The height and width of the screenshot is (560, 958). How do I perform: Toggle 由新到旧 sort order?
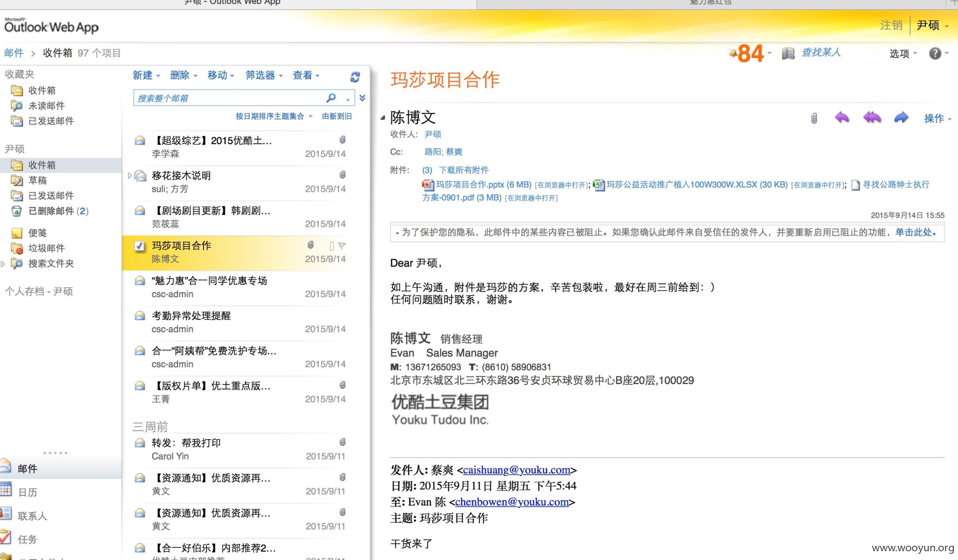[336, 116]
